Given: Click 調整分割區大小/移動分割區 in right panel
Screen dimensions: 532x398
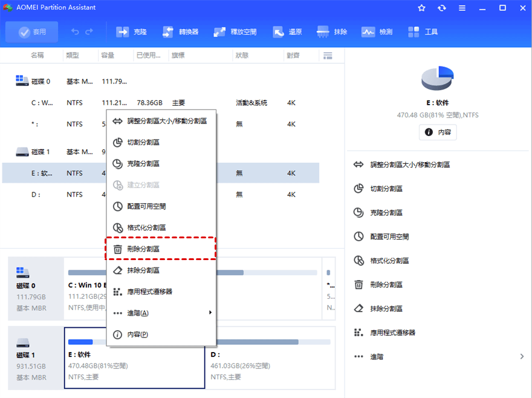Looking at the screenshot, I should coord(410,165).
